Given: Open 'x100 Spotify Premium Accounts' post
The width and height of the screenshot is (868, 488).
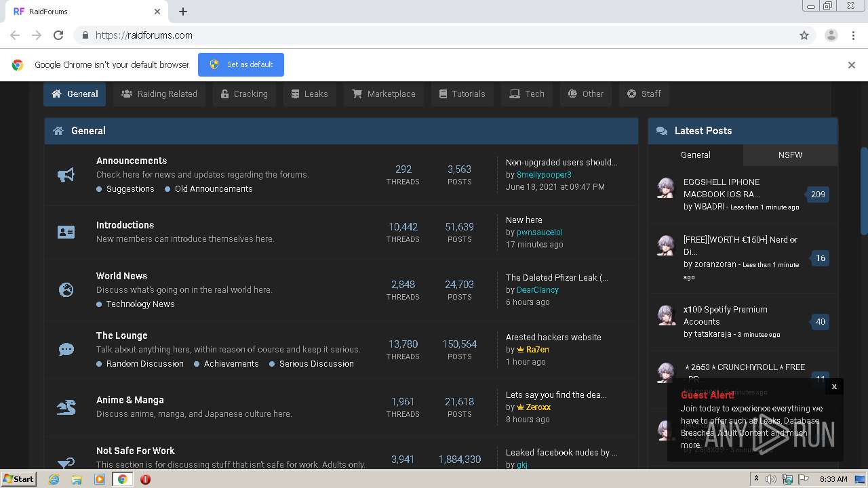Looking at the screenshot, I should point(726,315).
